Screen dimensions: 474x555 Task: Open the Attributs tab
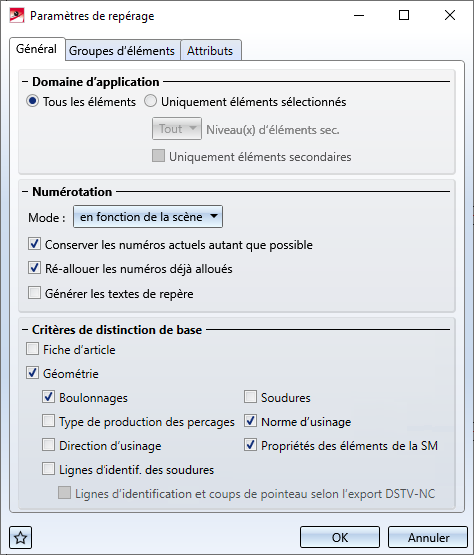(x=210, y=51)
